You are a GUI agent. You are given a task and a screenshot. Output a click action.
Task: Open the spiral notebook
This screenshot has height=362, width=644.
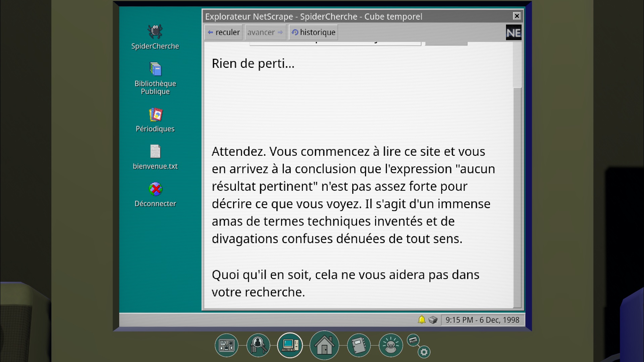358,345
